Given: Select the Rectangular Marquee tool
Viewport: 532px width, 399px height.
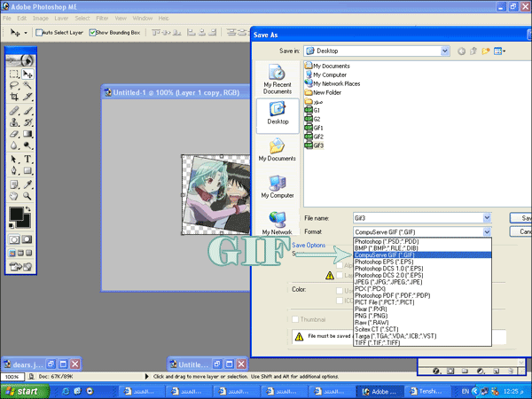Looking at the screenshot, I should tap(14, 74).
